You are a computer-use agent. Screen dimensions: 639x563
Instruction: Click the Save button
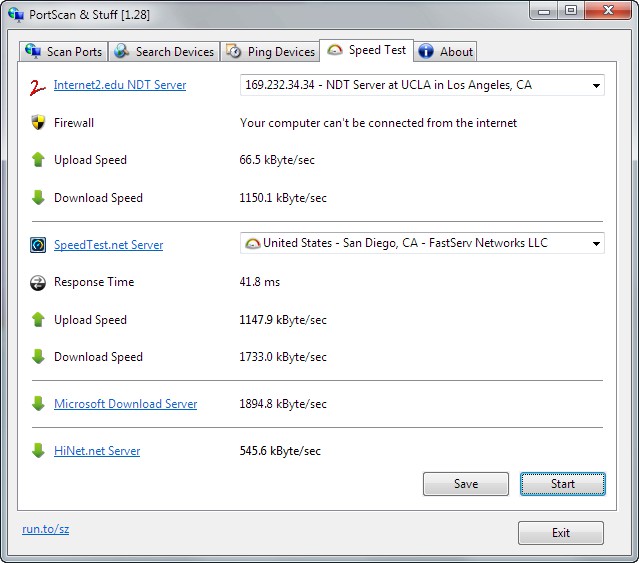(465, 484)
